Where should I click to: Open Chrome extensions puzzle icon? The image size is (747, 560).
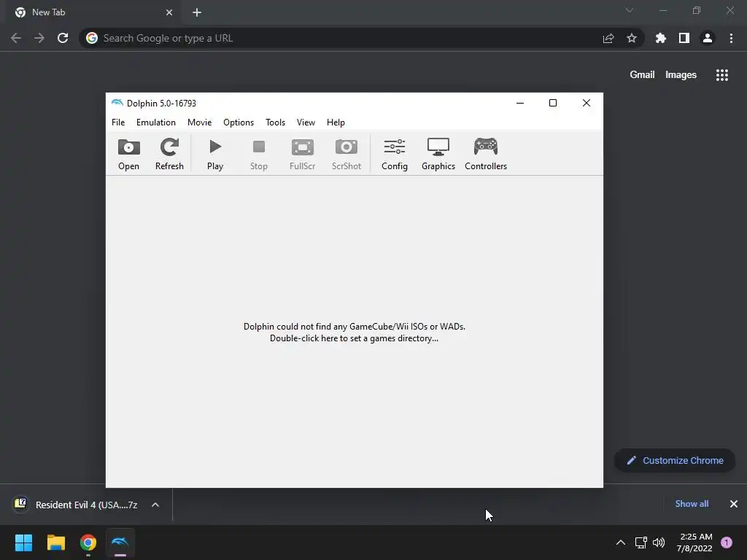click(661, 38)
